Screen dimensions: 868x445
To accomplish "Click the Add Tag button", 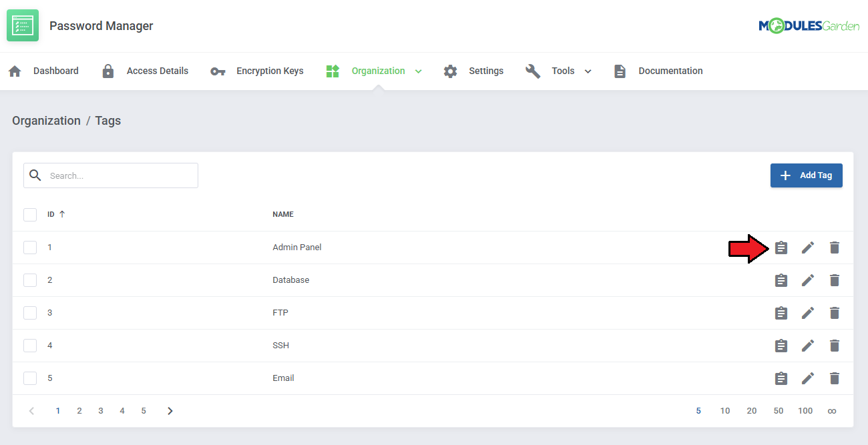I will pos(807,175).
